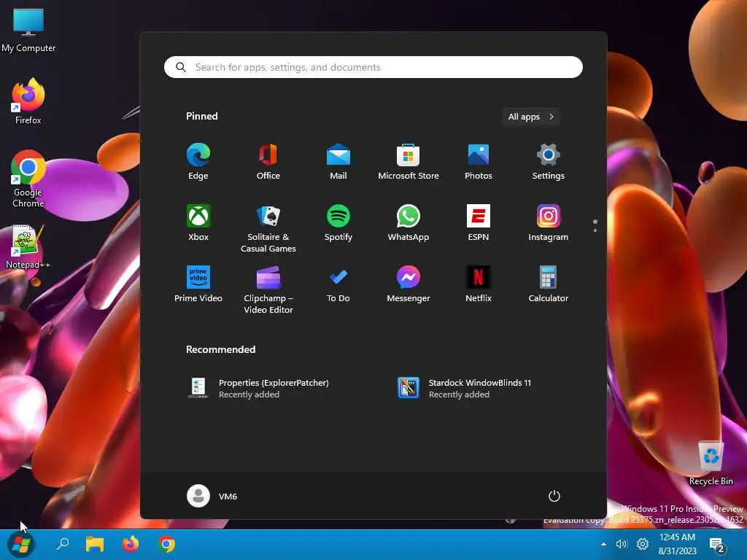The image size is (747, 560).
Task: Open the clock showing 12:45 AM
Action: coord(678,544)
